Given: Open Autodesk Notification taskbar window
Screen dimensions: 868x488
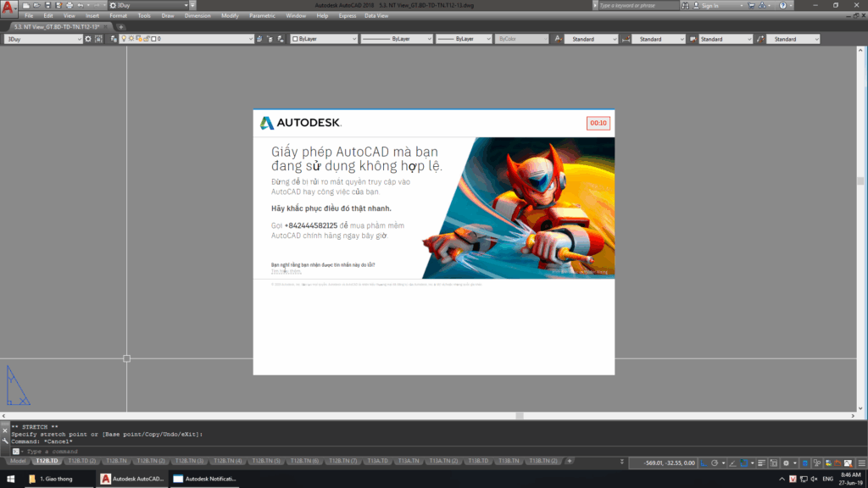Looking at the screenshot, I should [204, 479].
